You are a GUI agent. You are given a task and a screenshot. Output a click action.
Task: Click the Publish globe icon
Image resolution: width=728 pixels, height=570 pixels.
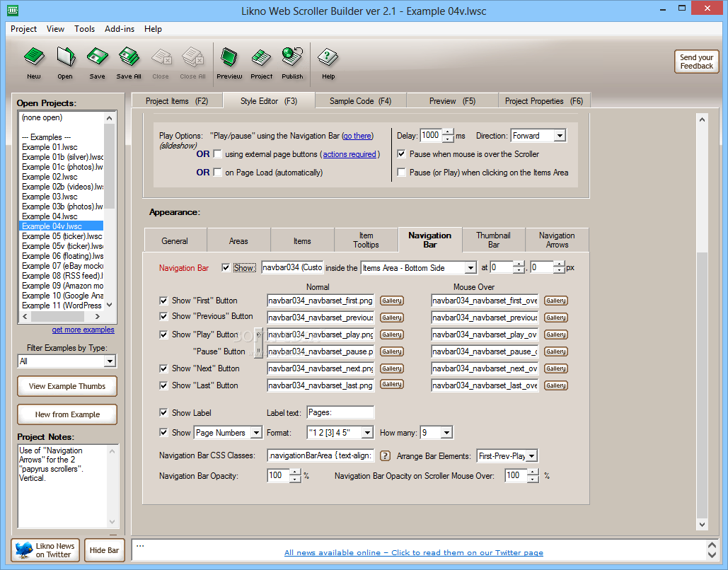(x=292, y=57)
